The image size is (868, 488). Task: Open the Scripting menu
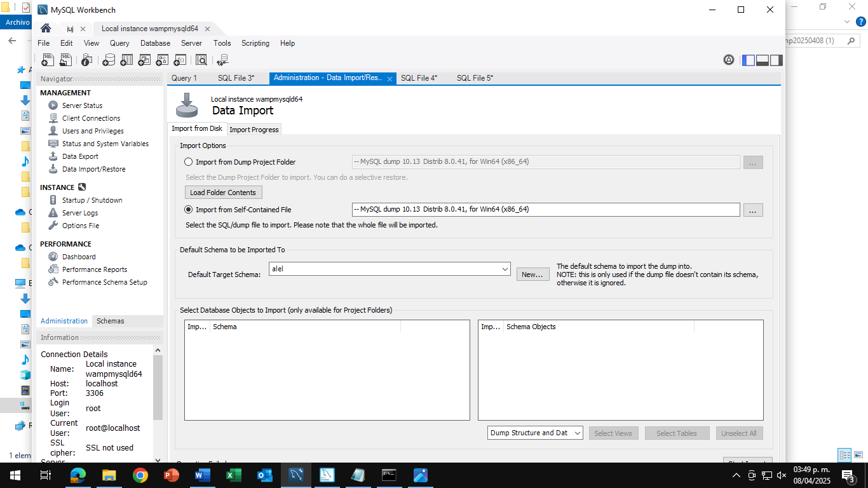click(255, 43)
